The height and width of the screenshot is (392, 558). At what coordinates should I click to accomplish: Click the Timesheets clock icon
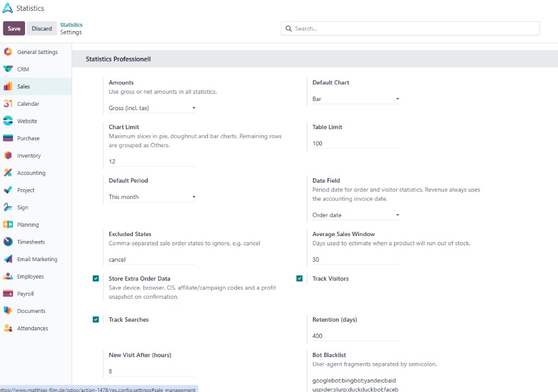point(8,242)
